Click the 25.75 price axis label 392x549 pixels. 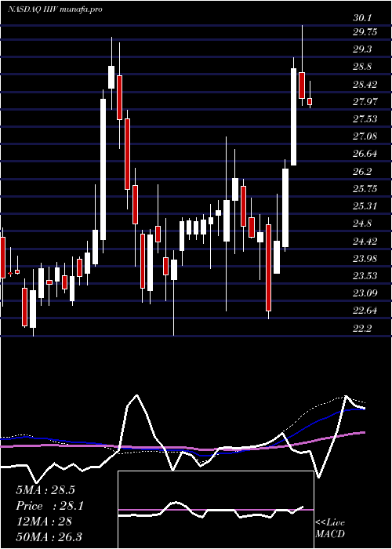click(365, 189)
